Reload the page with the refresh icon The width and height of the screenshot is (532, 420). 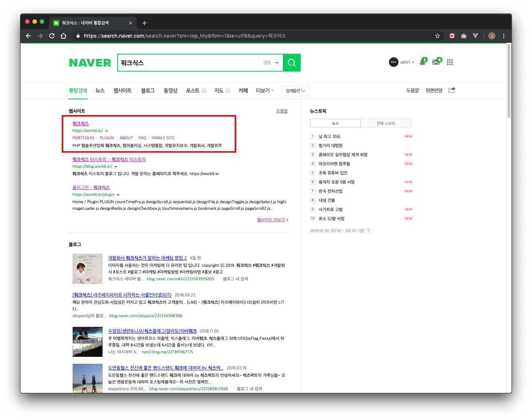(52, 36)
